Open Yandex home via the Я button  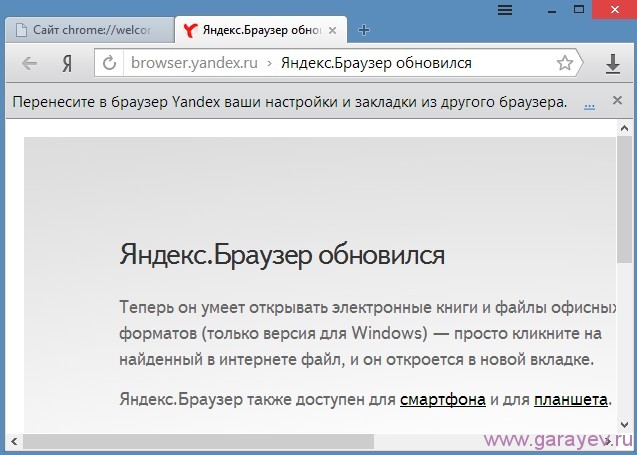[x=67, y=63]
